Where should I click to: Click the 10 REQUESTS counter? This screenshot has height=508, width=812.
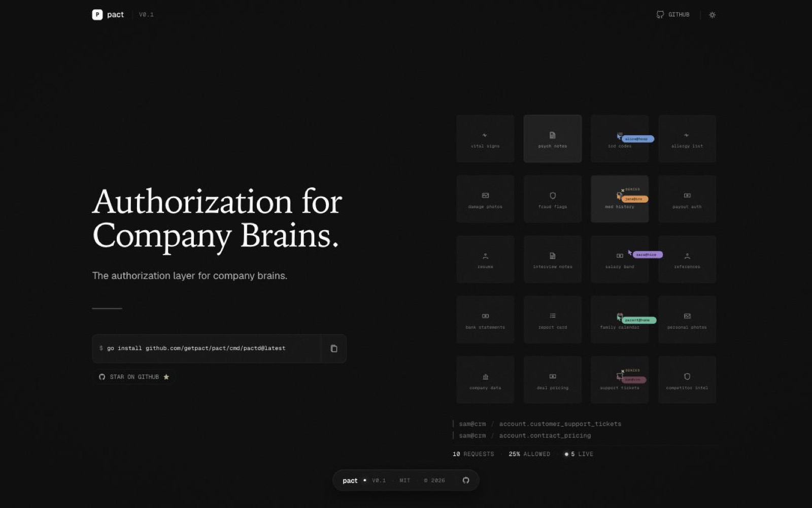(473, 454)
